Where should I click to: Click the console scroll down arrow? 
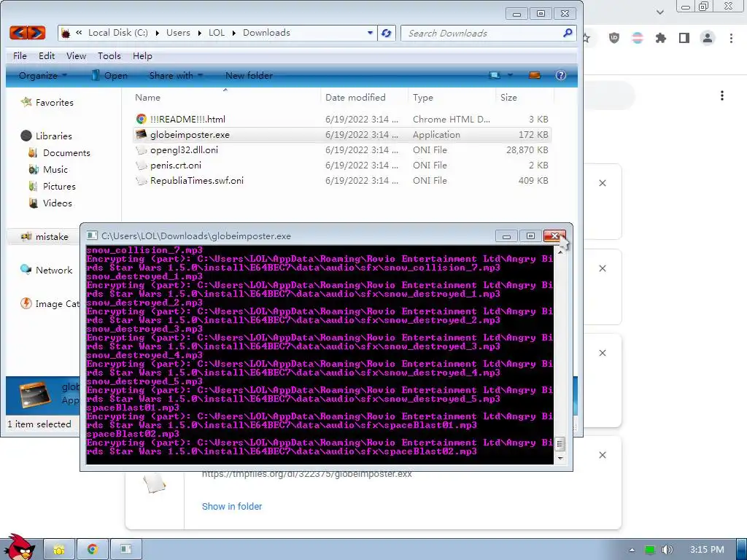coord(560,458)
